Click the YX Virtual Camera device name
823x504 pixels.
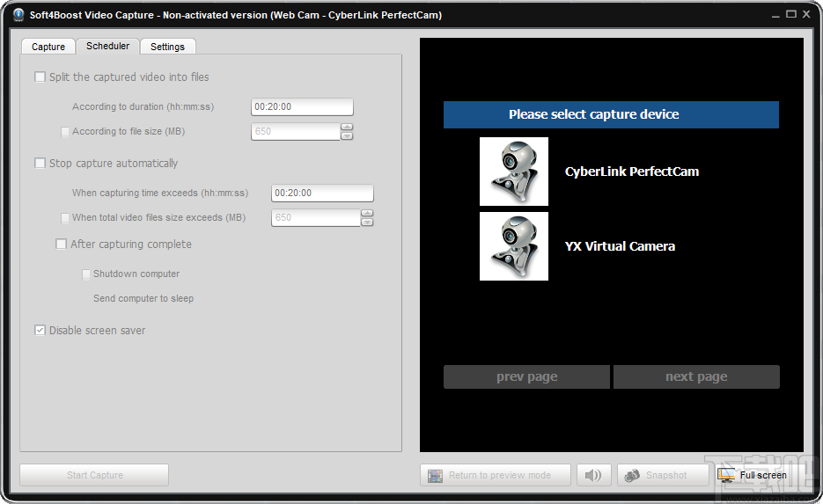(620, 246)
